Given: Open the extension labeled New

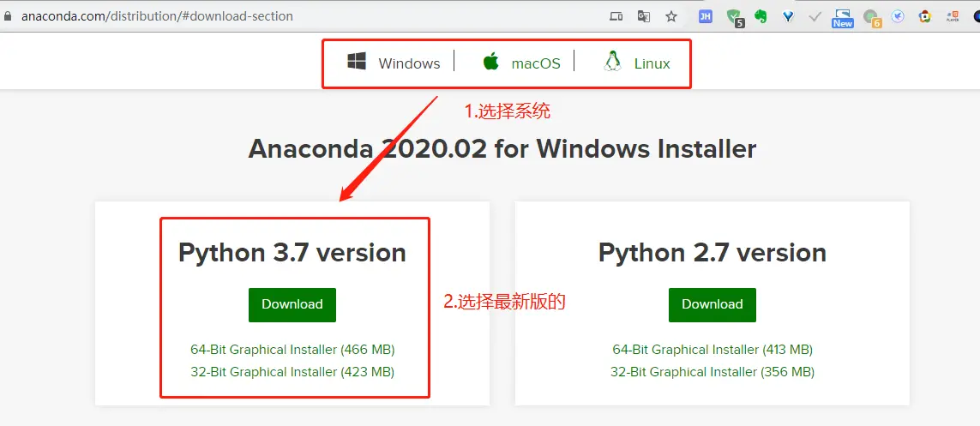Looking at the screenshot, I should click(843, 18).
